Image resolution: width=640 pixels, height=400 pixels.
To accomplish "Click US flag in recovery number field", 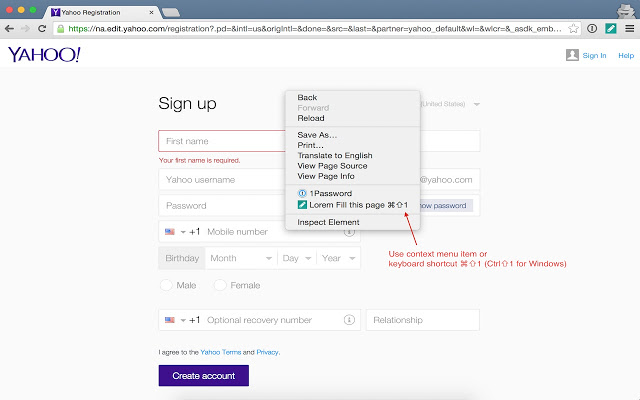I will point(170,320).
